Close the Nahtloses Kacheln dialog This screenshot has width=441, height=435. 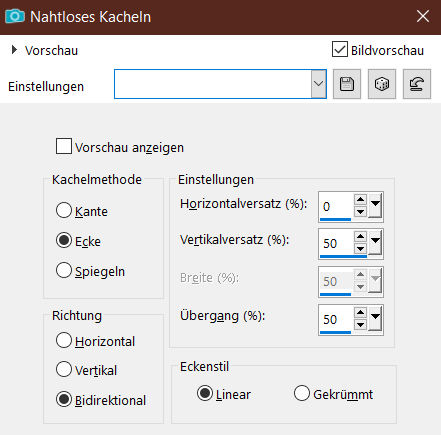(x=423, y=16)
